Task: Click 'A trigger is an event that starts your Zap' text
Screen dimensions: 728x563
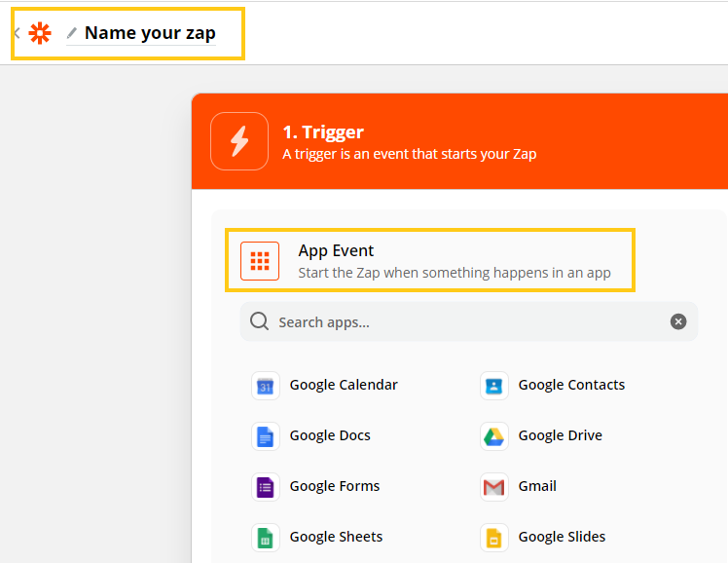Action: click(410, 154)
